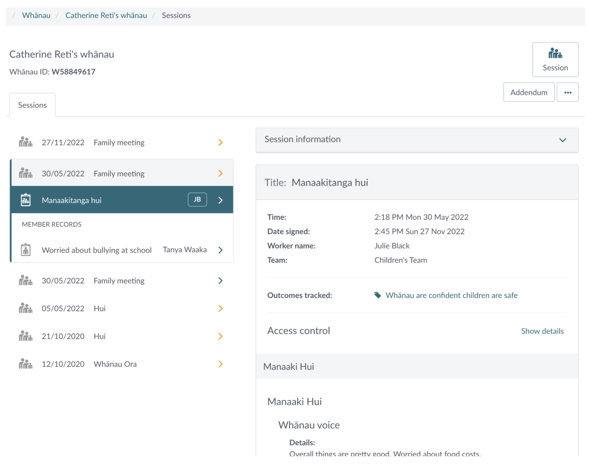This screenshot has height=466, width=591.
Task: Click the bullying at school member record icon
Action: tap(26, 250)
